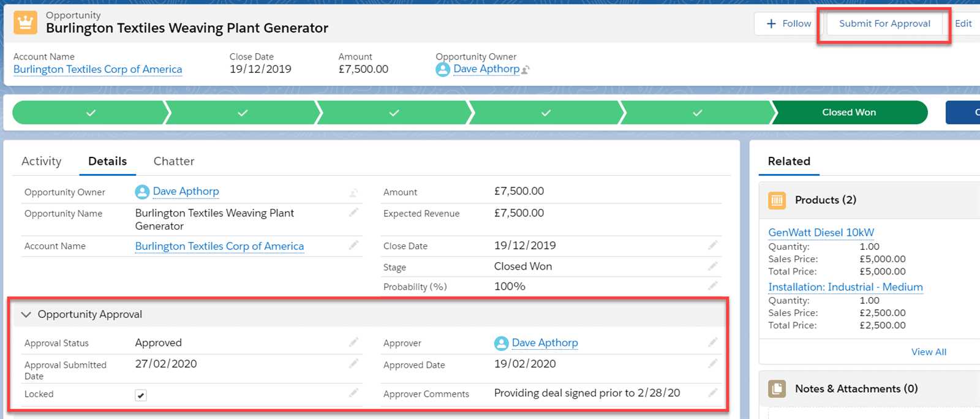Open the Chatter tab
The height and width of the screenshot is (419, 980).
pyautogui.click(x=174, y=161)
